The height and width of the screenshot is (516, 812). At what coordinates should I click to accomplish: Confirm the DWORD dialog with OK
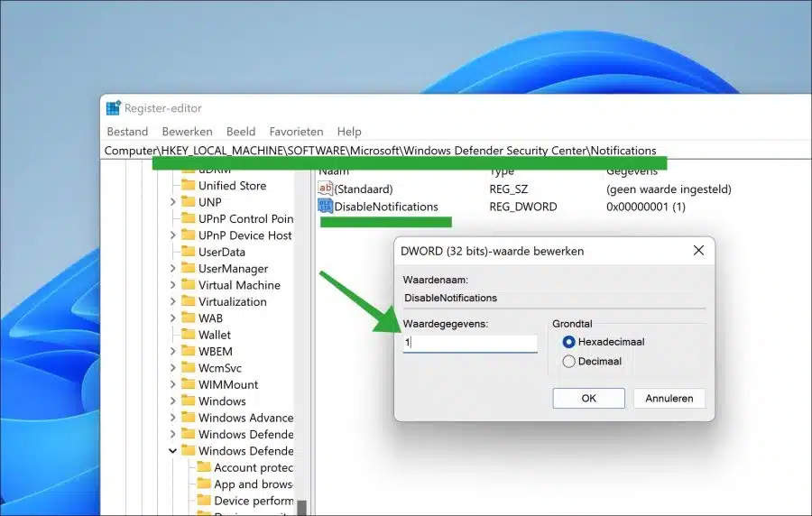pos(588,398)
